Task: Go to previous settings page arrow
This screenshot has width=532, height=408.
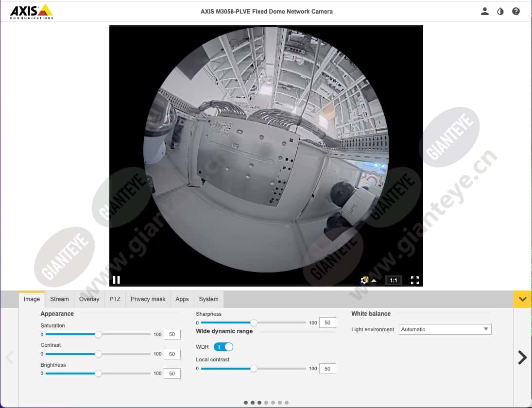Action: [10, 357]
